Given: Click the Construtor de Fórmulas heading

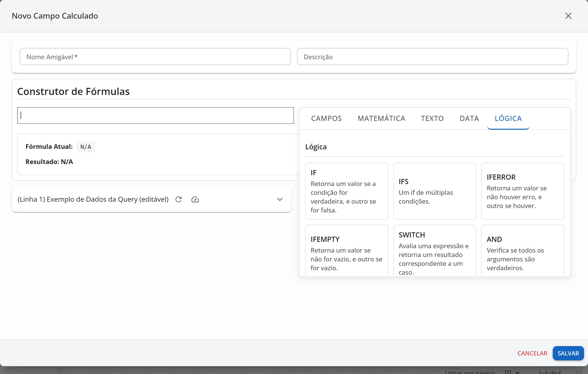Looking at the screenshot, I should pos(73,92).
